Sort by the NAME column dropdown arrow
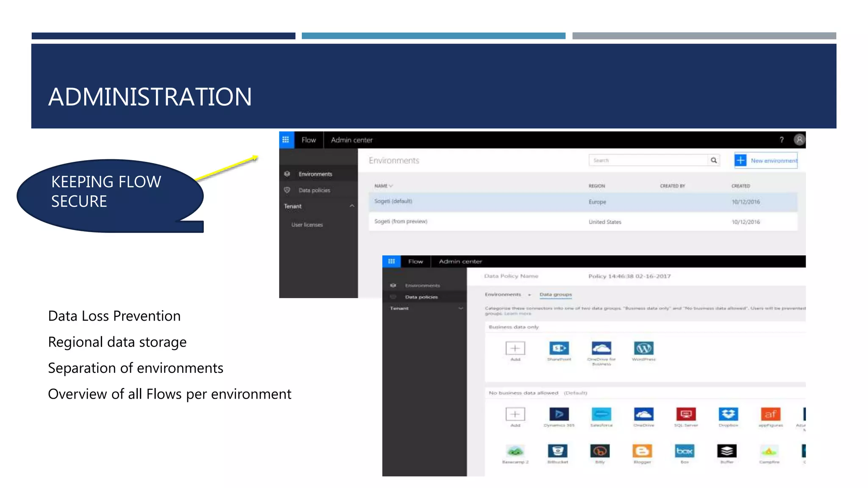 pos(391,186)
